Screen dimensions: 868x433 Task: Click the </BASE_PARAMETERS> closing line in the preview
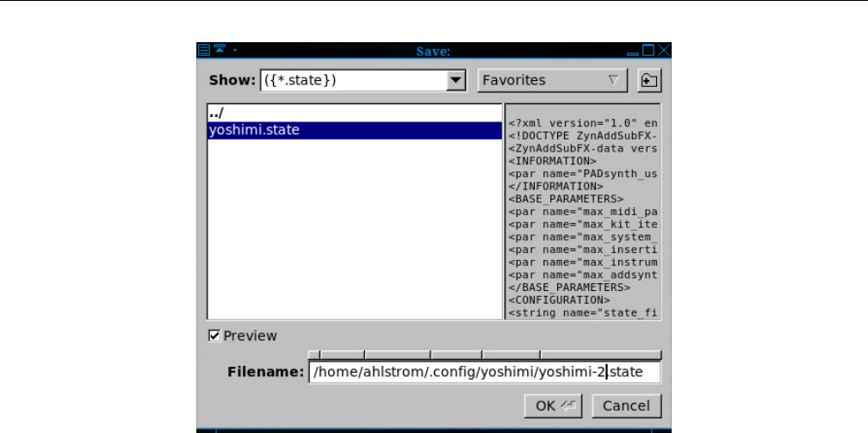coord(570,288)
